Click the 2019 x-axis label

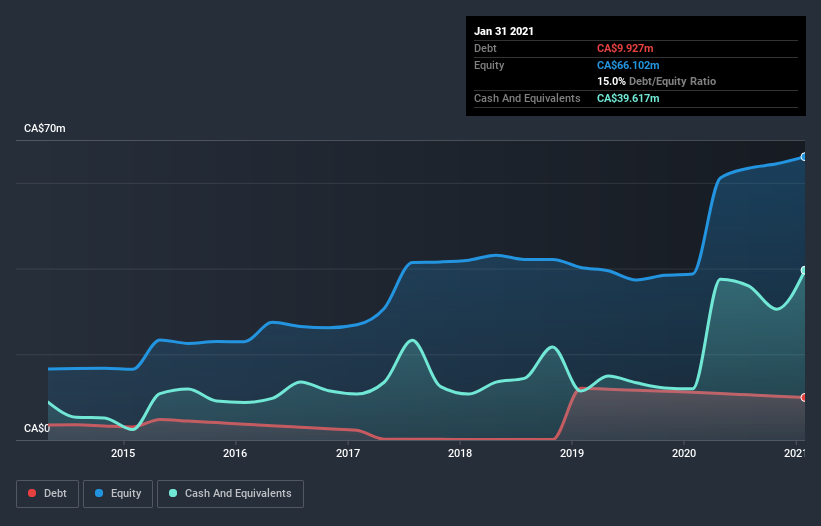click(572, 453)
